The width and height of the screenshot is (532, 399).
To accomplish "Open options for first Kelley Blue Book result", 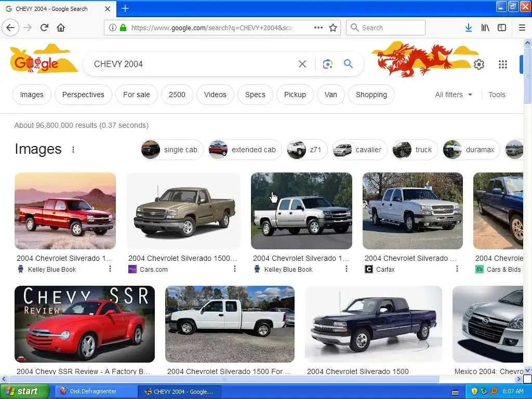I will coord(110,269).
